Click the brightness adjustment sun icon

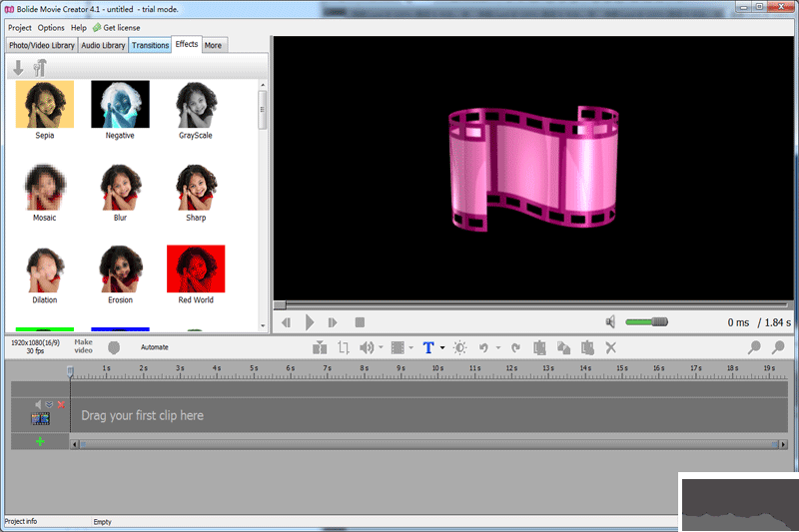[459, 347]
